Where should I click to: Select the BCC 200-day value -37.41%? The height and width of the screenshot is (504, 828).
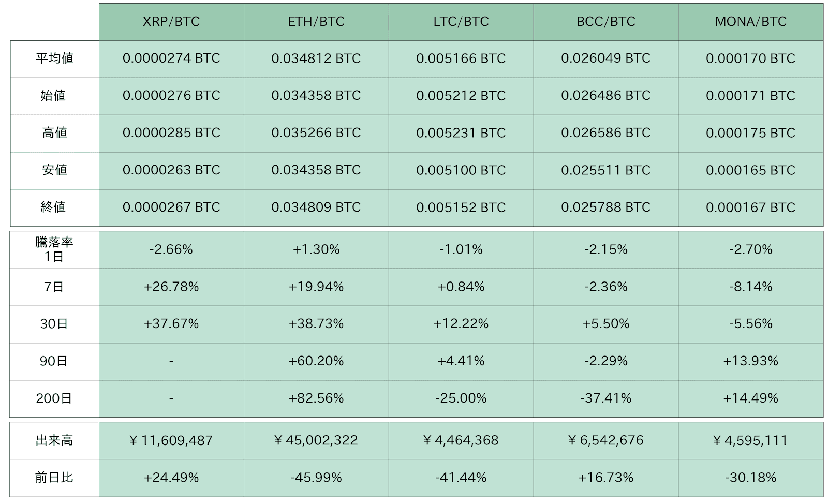click(x=606, y=398)
